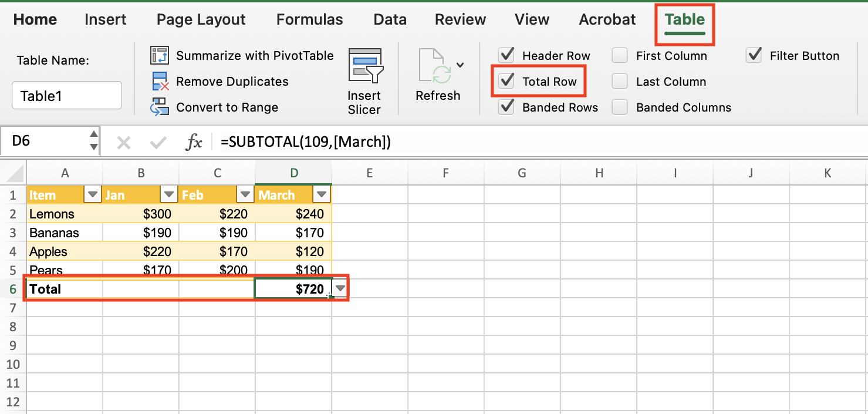868x414 pixels.
Task: Open the Review ribbon tab
Action: pos(460,19)
